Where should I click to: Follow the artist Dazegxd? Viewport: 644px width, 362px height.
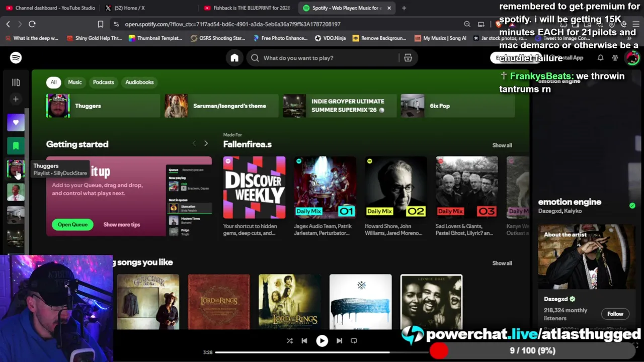click(x=615, y=314)
